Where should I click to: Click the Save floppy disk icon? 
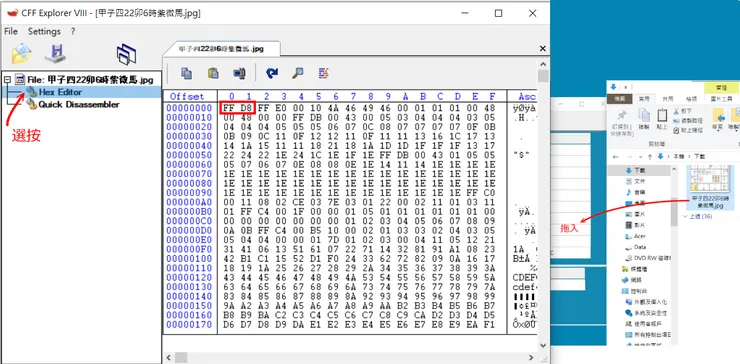point(56,54)
